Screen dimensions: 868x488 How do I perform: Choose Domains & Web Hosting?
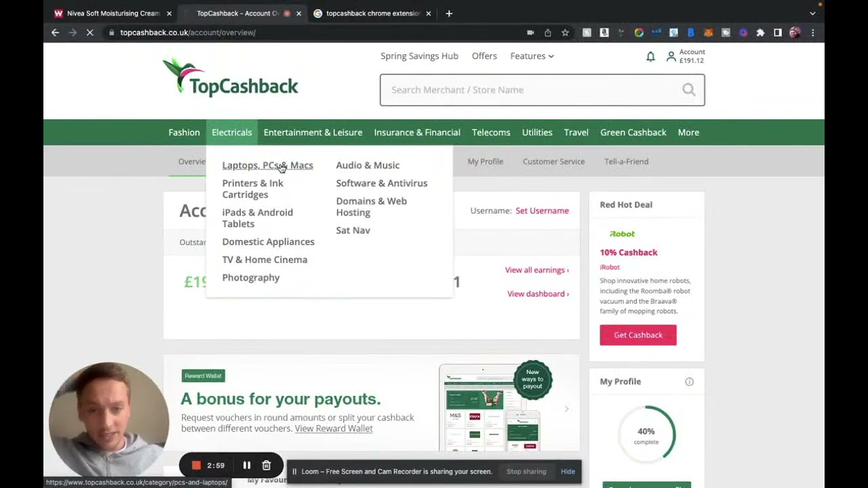pos(371,207)
